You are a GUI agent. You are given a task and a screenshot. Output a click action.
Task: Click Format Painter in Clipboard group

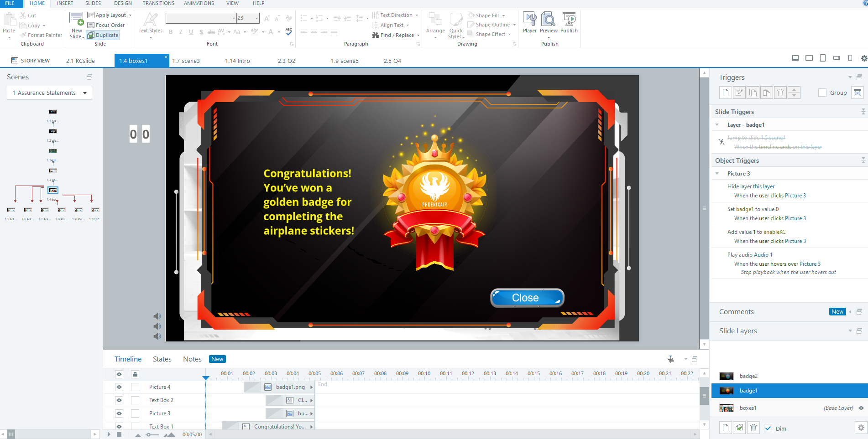41,35
